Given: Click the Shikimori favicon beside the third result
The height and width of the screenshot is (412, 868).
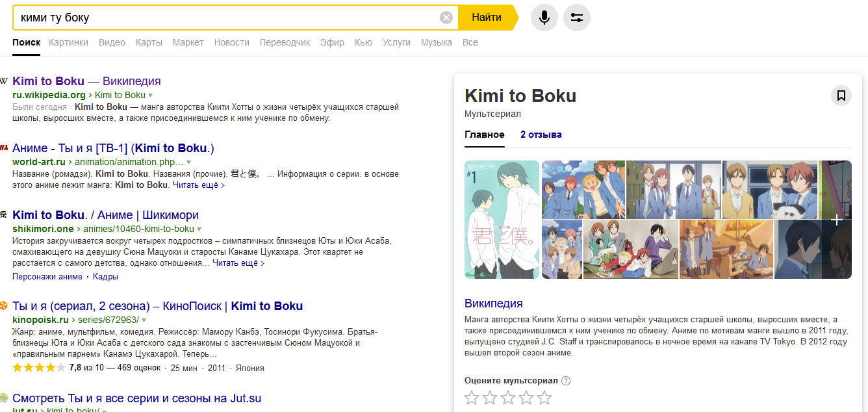Looking at the screenshot, I should click(4, 215).
